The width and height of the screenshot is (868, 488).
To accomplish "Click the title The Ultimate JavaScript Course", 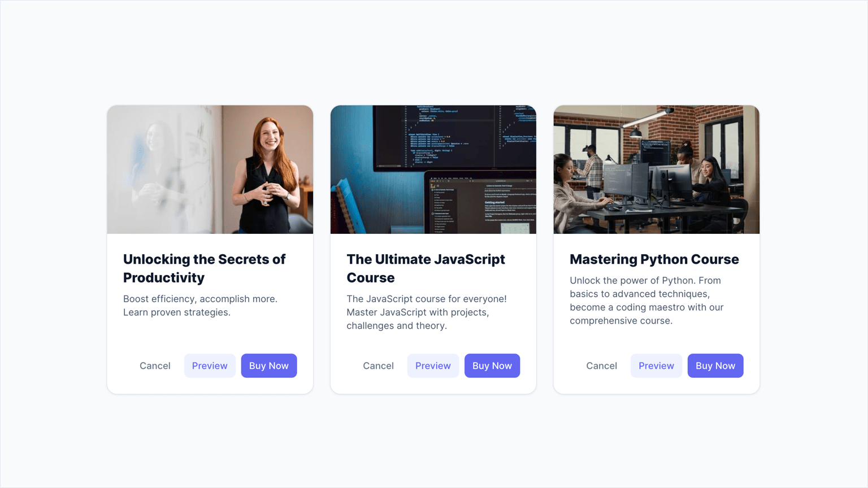I will tap(426, 268).
